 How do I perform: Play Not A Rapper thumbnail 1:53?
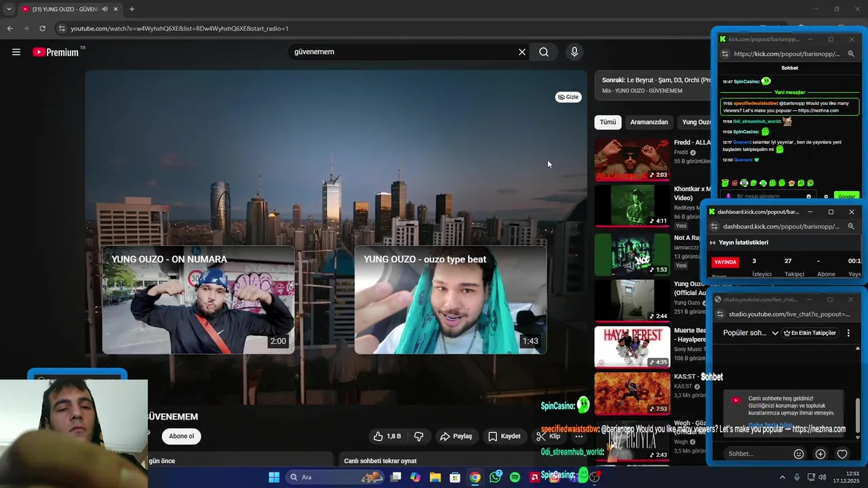pyautogui.click(x=632, y=255)
